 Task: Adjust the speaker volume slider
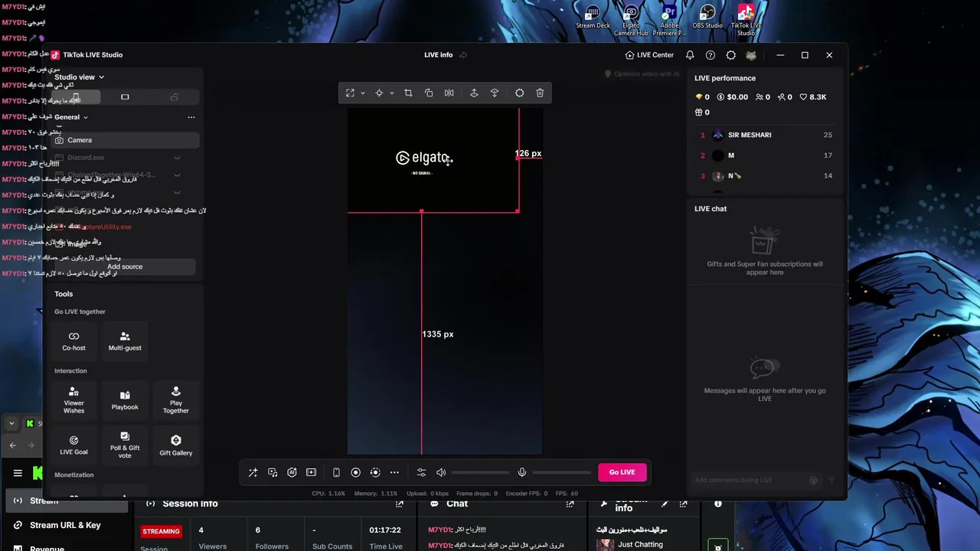tap(481, 473)
